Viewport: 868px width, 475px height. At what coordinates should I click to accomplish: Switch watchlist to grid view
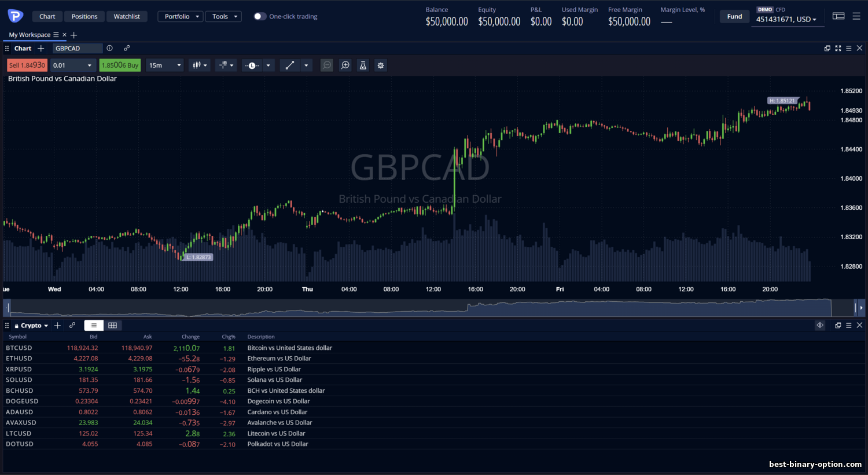pos(113,326)
